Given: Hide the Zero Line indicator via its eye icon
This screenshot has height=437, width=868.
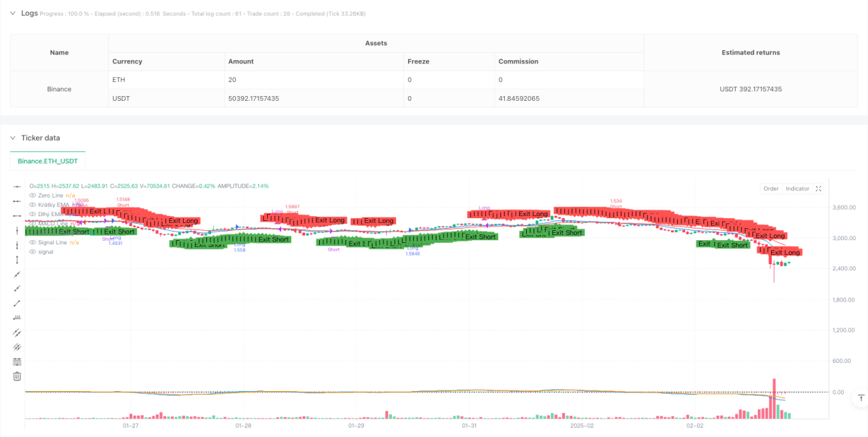Looking at the screenshot, I should pos(32,195).
